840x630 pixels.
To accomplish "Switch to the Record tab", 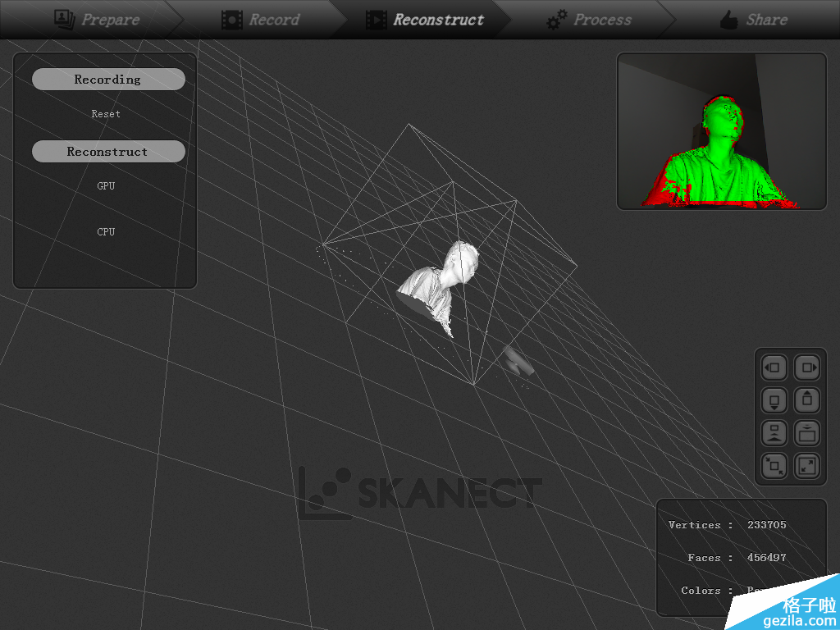I will click(x=261, y=20).
